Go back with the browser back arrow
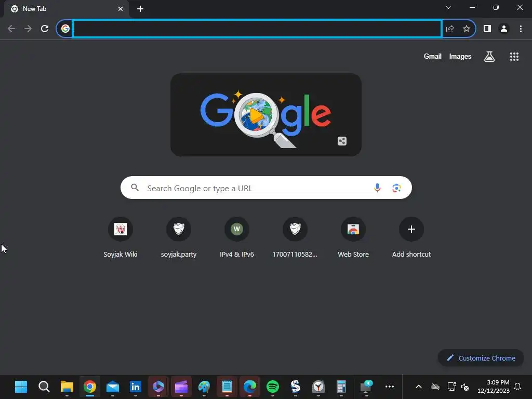The height and width of the screenshot is (399, 532). (x=11, y=29)
